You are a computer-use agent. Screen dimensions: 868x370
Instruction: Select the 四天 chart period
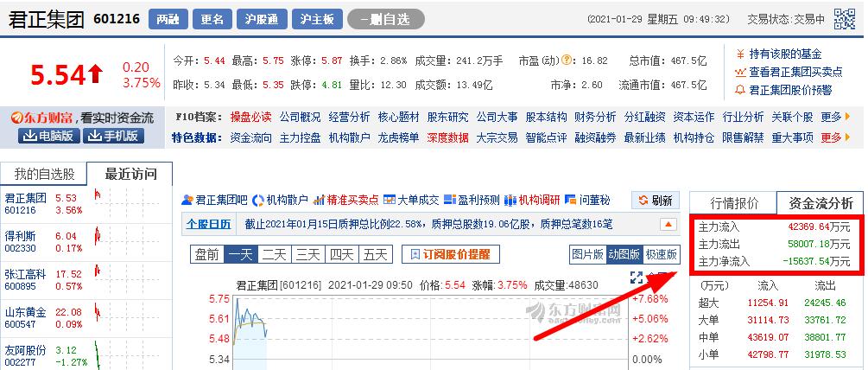tap(341, 255)
